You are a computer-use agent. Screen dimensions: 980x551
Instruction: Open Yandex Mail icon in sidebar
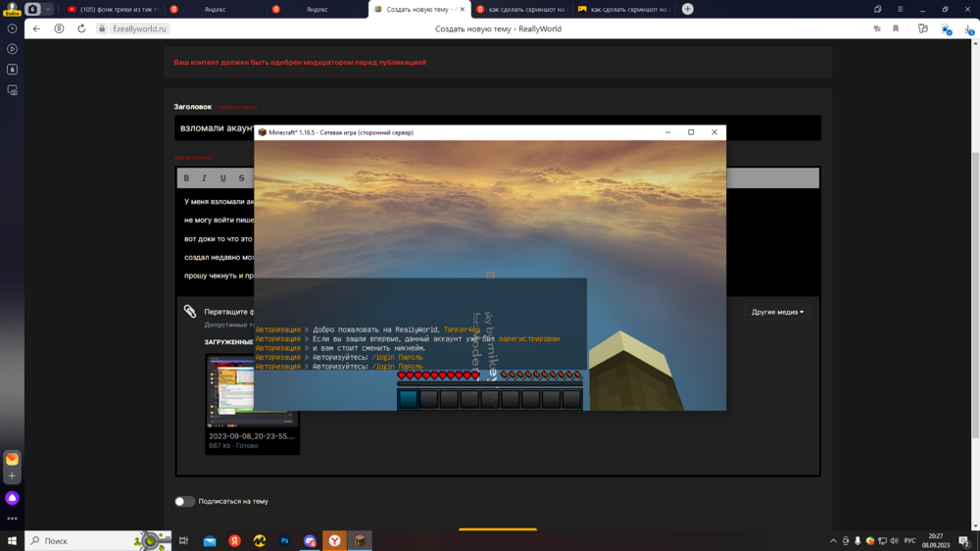point(12,459)
